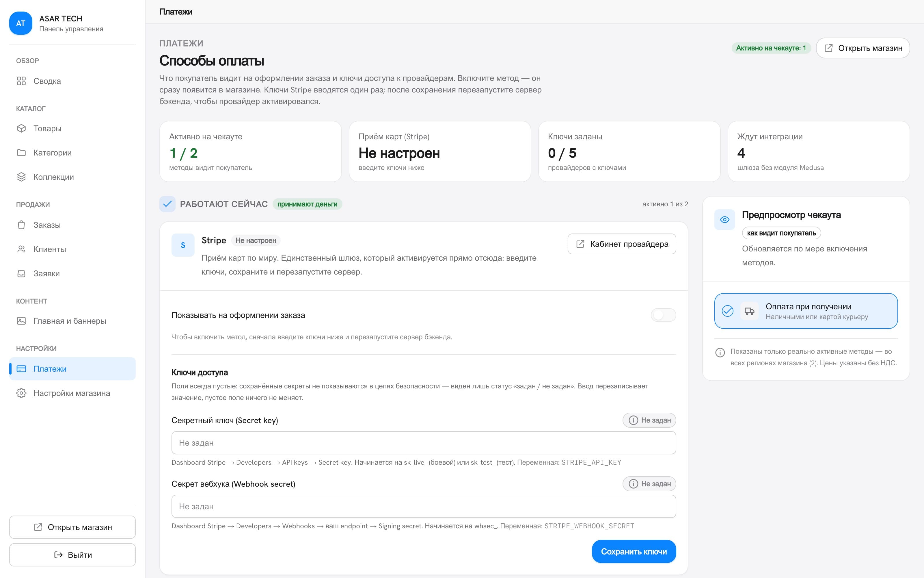Open Кабинет провайдера for Stripe
924x578 pixels.
(x=622, y=244)
